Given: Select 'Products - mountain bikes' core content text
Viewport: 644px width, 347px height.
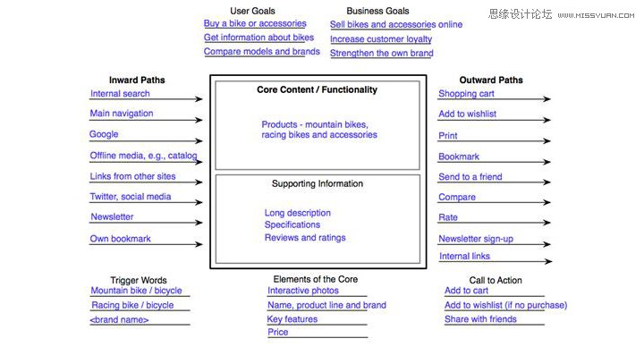Looking at the screenshot, I should (x=315, y=124).
